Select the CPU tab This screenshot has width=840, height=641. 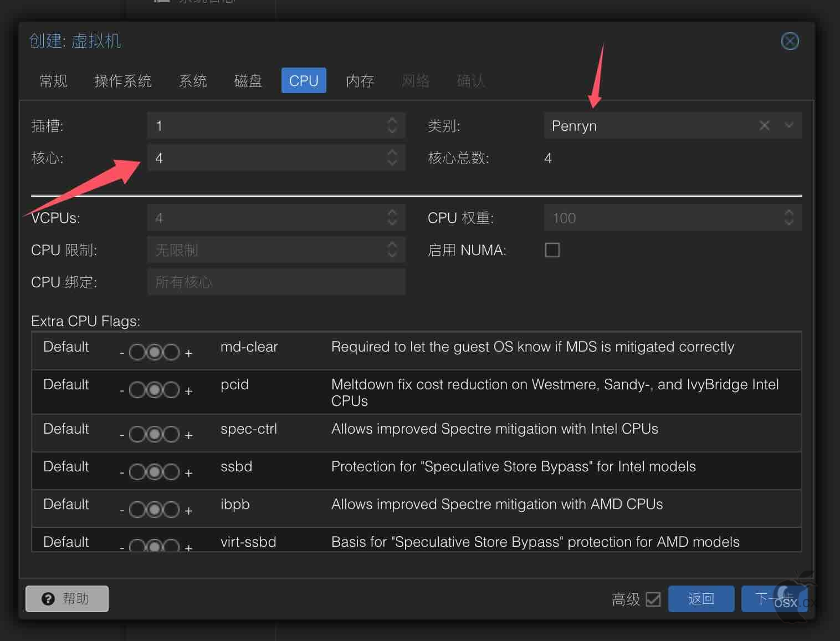(304, 81)
